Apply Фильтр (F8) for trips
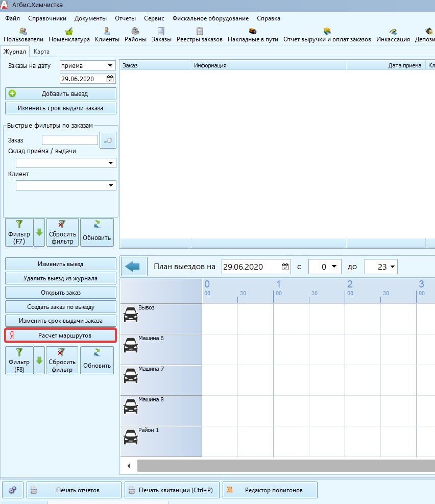 (19, 361)
